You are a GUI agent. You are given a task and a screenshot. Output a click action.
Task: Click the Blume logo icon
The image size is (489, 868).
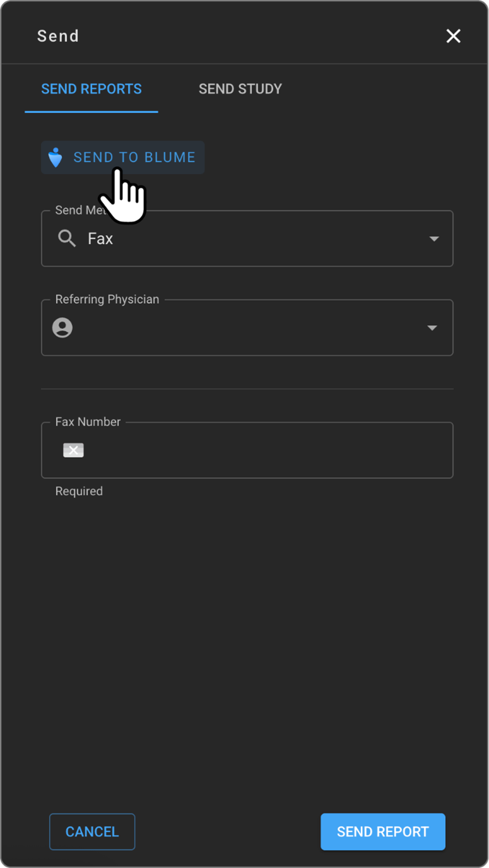56,158
